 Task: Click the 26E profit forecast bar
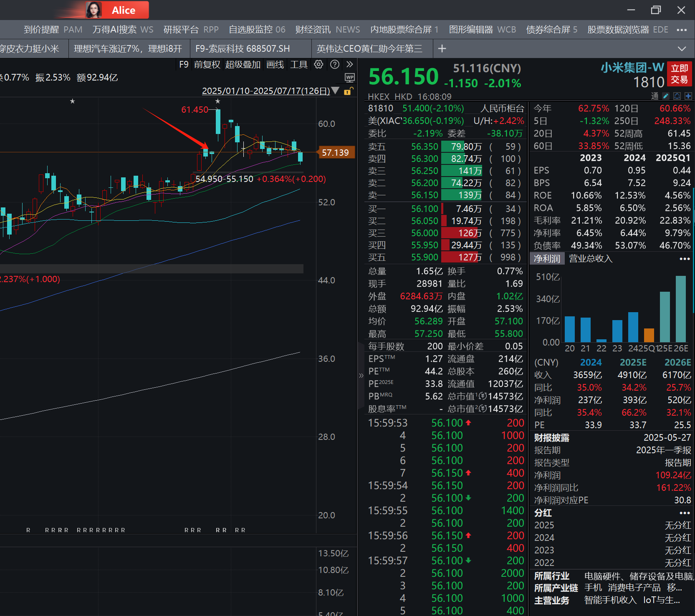pos(681,309)
